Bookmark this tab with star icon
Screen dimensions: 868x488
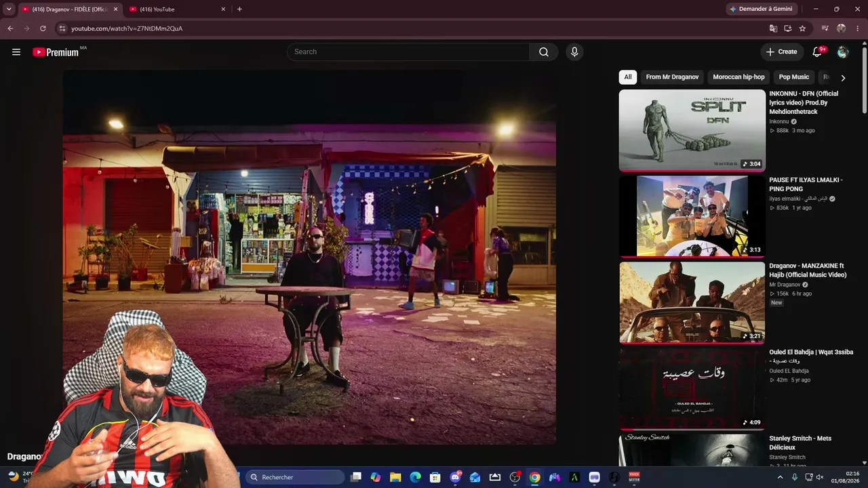802,28
